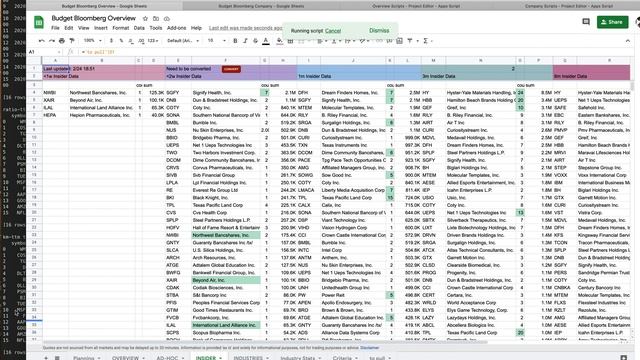Open the Edit menu
The height and width of the screenshot is (360, 640).
[69, 28]
